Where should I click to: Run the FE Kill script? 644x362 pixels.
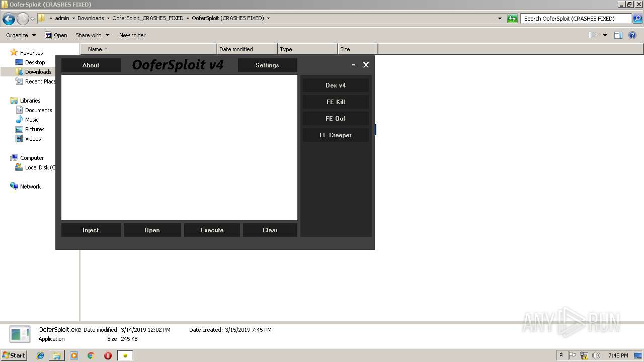point(336,102)
